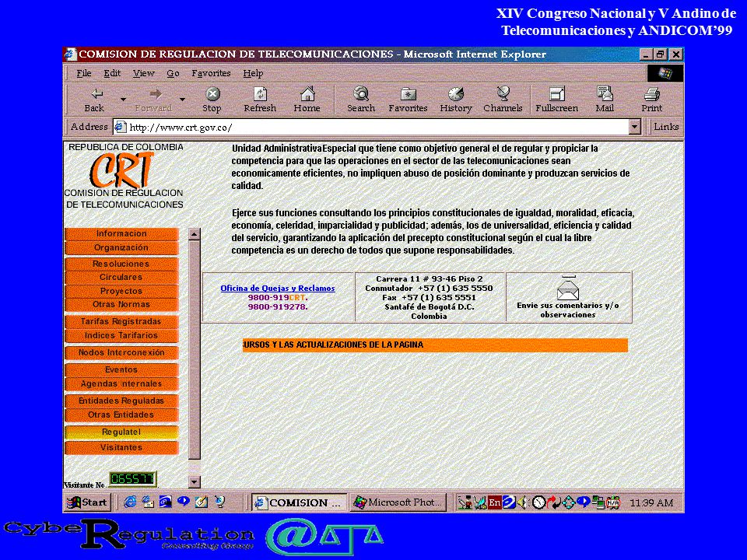Switch to Fullscreen view

click(x=556, y=100)
